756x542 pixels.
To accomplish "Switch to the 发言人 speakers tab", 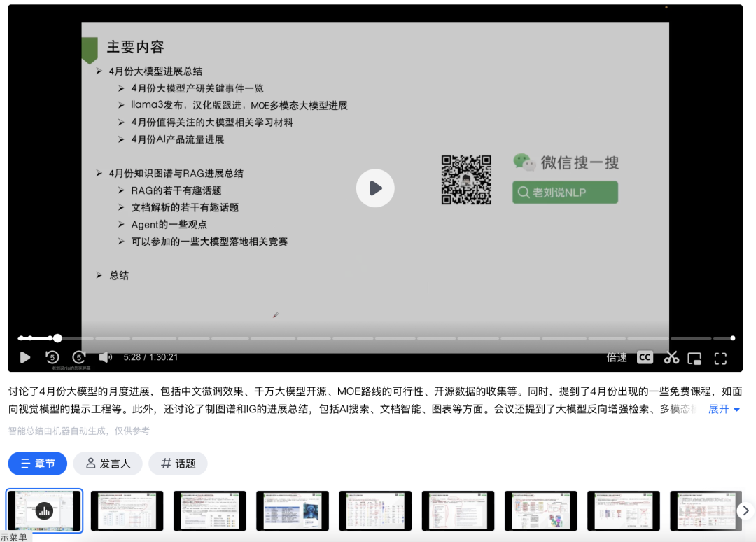I will click(108, 464).
